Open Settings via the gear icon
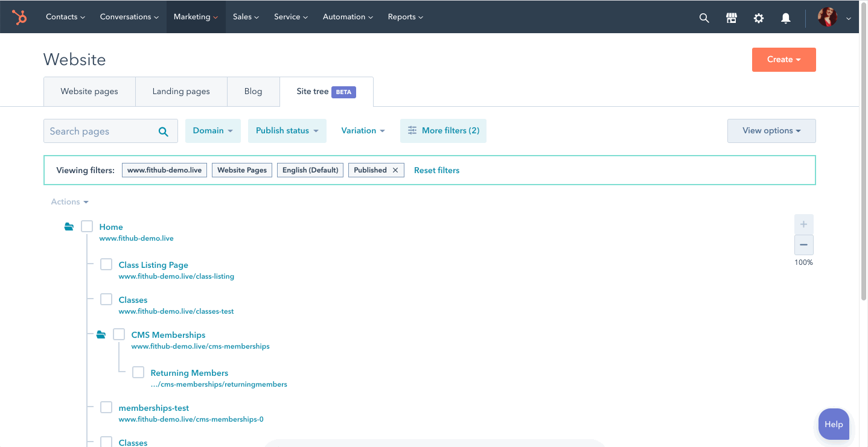Viewport: 868px width, 447px height. click(759, 17)
